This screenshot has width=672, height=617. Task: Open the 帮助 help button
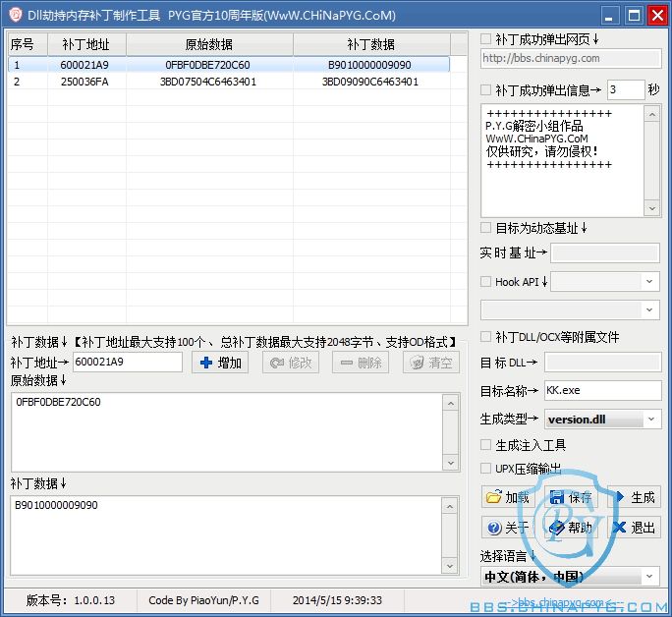[x=571, y=527]
